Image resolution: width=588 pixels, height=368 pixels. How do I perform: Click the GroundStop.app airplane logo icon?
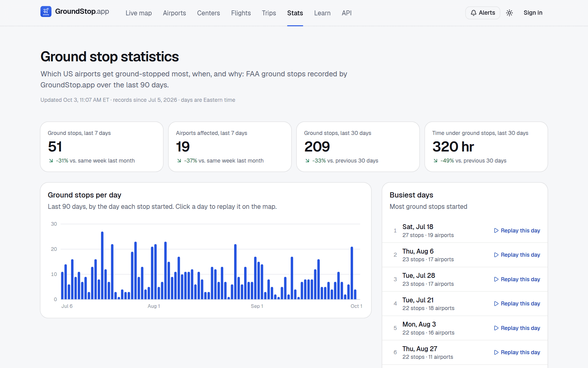(46, 12)
